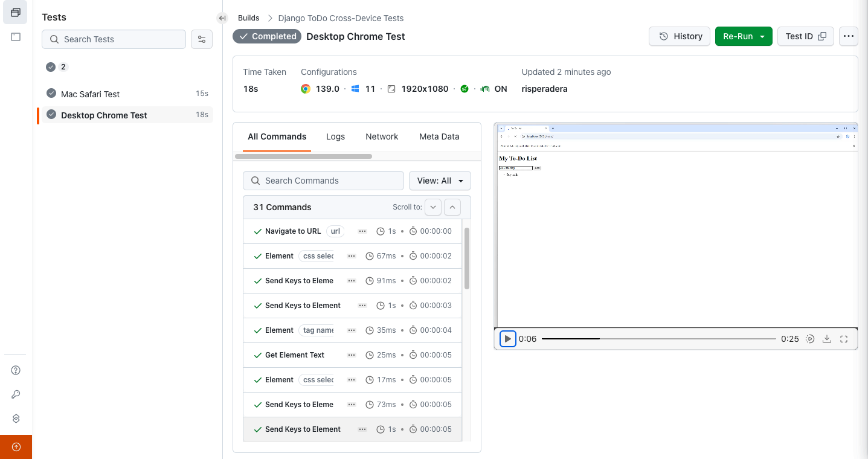
Task: Expand the View: All dropdown
Action: coord(440,181)
